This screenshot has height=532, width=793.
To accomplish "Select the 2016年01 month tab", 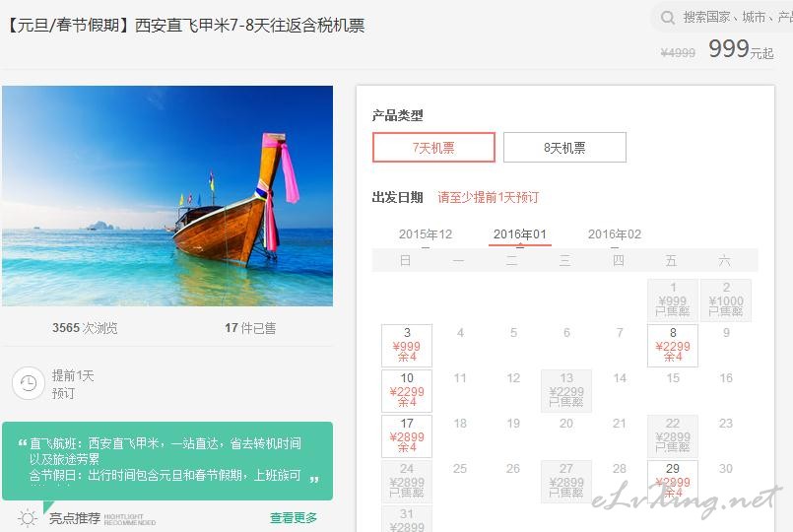I will point(520,234).
